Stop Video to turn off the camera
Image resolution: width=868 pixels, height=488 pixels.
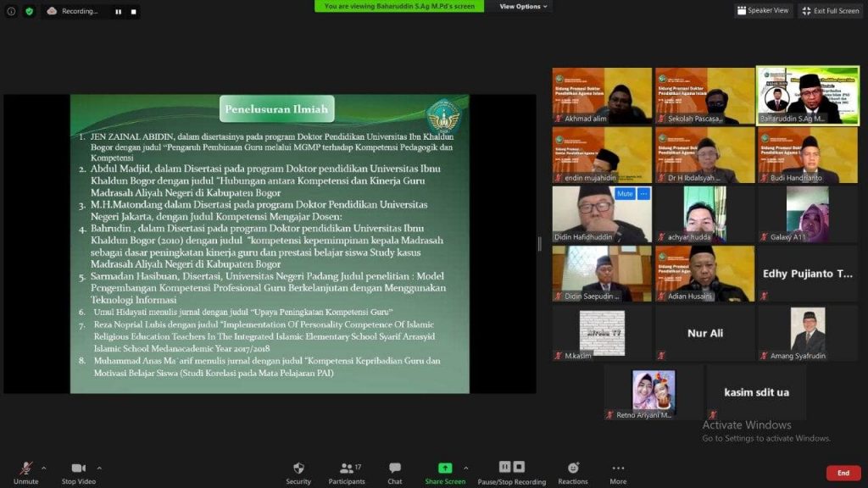tap(79, 472)
